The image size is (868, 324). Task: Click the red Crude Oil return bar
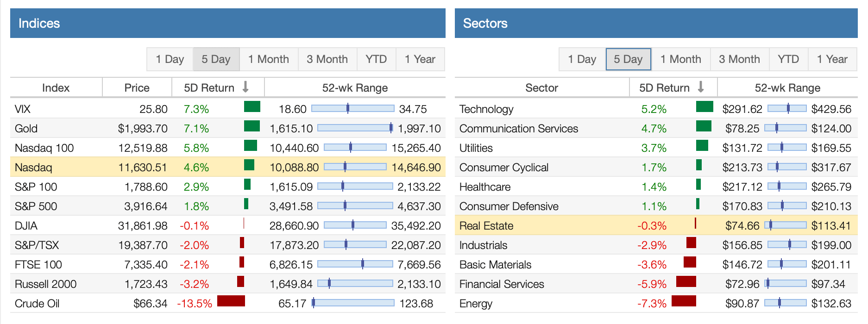[231, 301]
